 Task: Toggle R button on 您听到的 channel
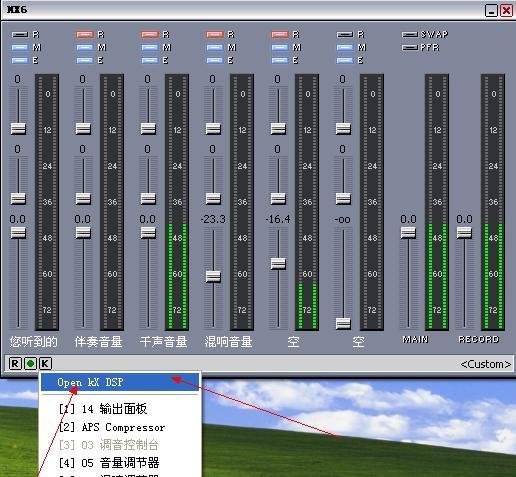click(20, 34)
